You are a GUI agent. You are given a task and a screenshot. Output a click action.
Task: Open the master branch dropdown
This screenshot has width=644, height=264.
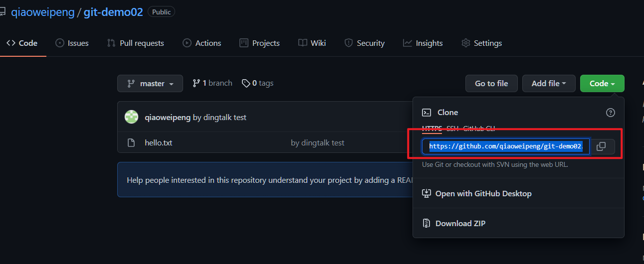[x=150, y=84]
